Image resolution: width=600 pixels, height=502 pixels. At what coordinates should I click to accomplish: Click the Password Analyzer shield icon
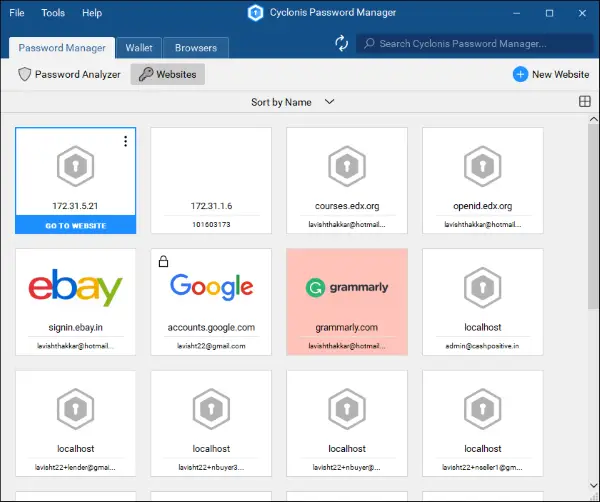click(24, 74)
